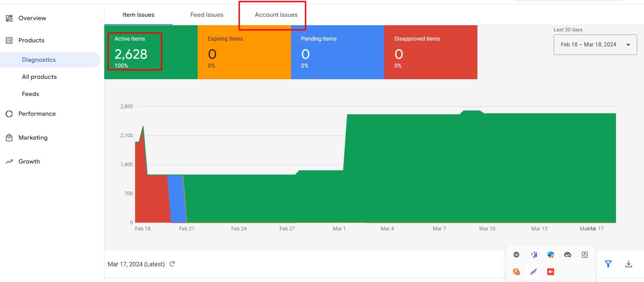Viewport: 644px width, 282px height.
Task: Open Performance in the sidebar
Action: click(x=37, y=114)
